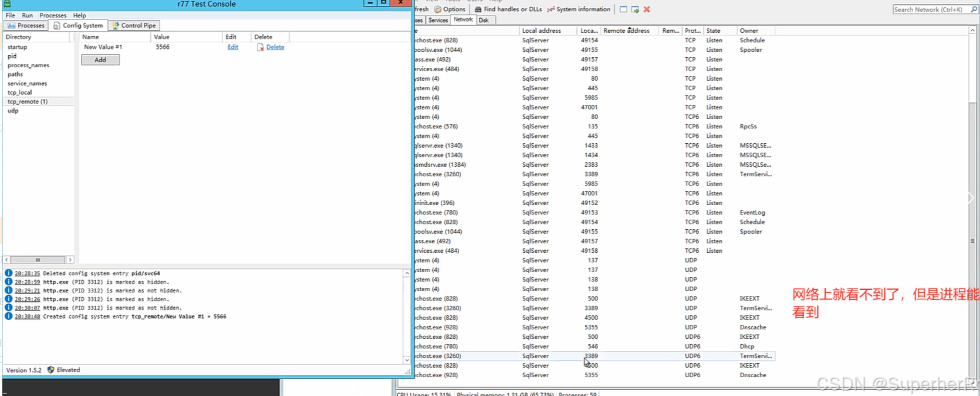Select the process_names directory entry

click(28, 65)
